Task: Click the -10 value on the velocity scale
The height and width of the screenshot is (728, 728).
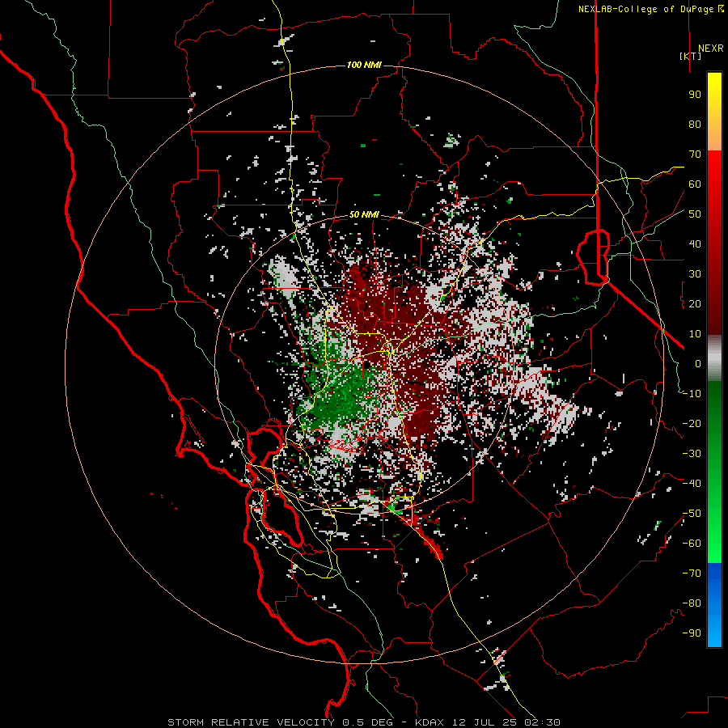Action: [692, 394]
